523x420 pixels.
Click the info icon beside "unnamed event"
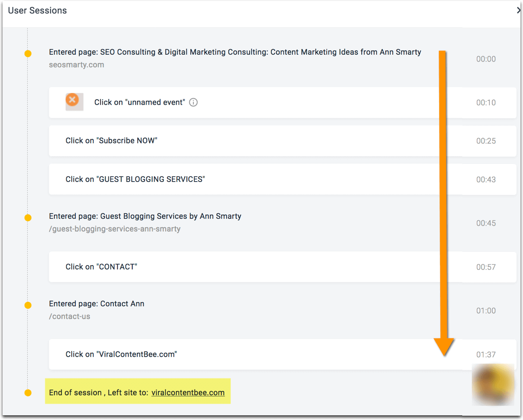point(193,103)
